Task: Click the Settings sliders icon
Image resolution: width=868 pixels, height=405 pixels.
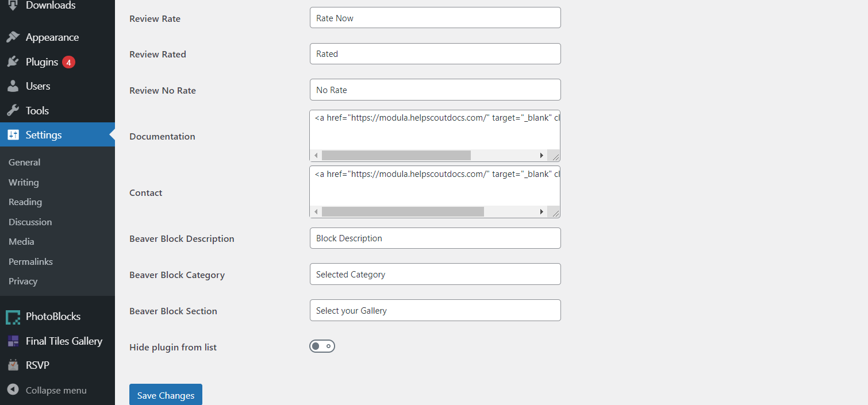Action: [13, 135]
